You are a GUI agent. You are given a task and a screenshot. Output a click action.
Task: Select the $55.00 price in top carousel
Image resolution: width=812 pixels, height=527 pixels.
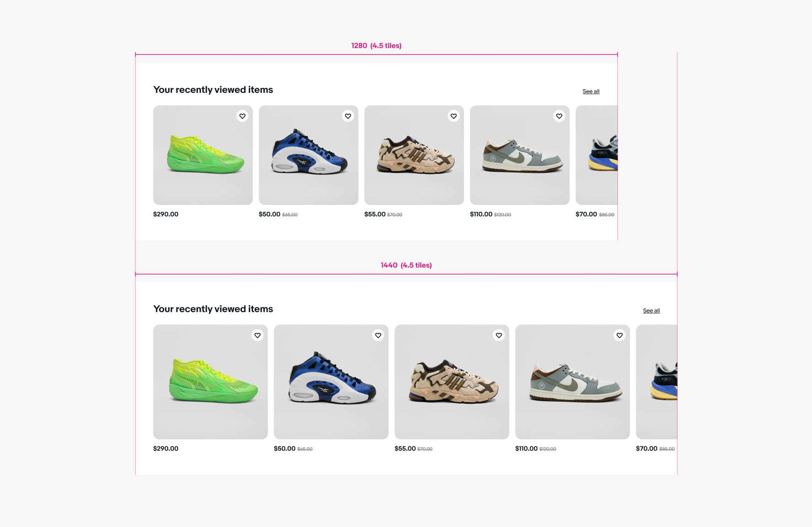[375, 214]
